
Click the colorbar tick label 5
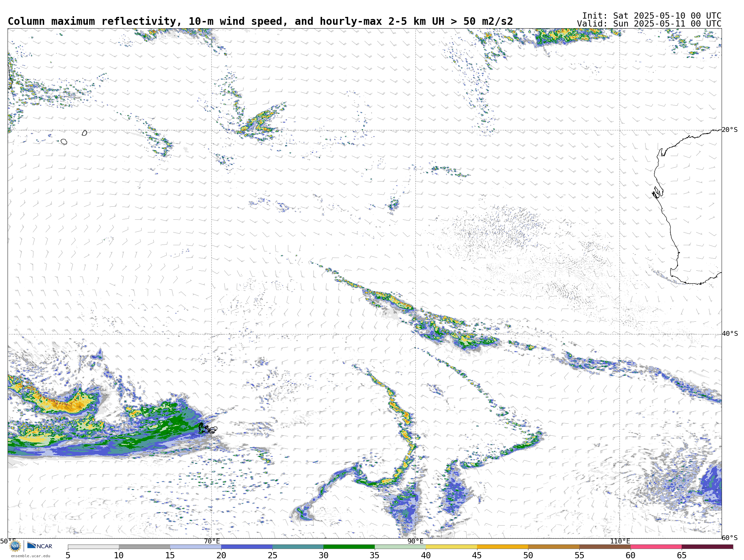(68, 556)
